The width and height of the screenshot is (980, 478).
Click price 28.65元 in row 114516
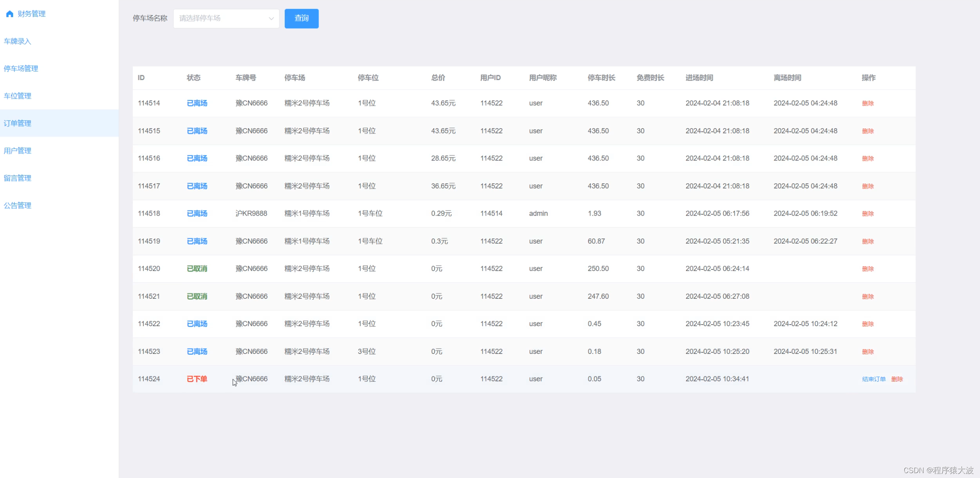(443, 158)
